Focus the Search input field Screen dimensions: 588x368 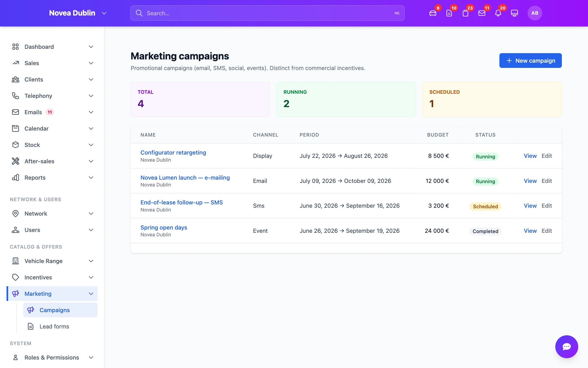(267, 13)
